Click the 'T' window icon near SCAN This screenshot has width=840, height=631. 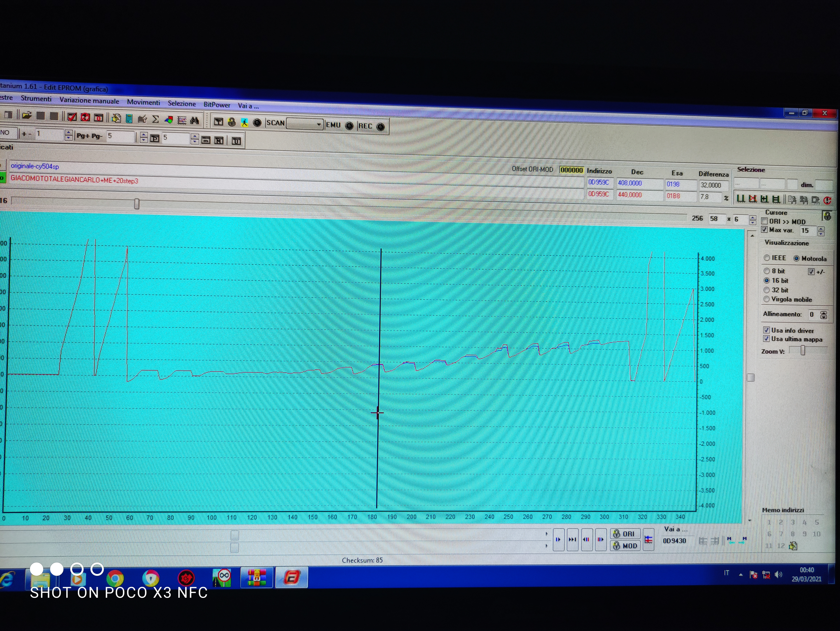click(x=218, y=122)
